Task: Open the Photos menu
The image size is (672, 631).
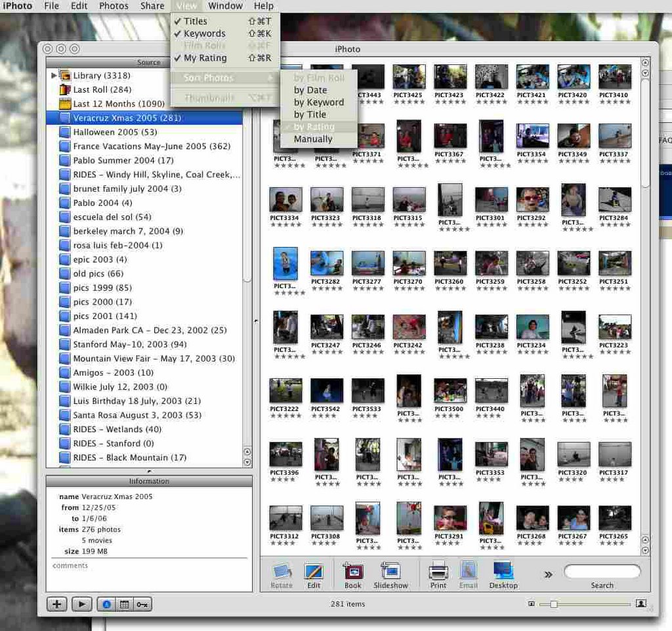Action: point(114,6)
